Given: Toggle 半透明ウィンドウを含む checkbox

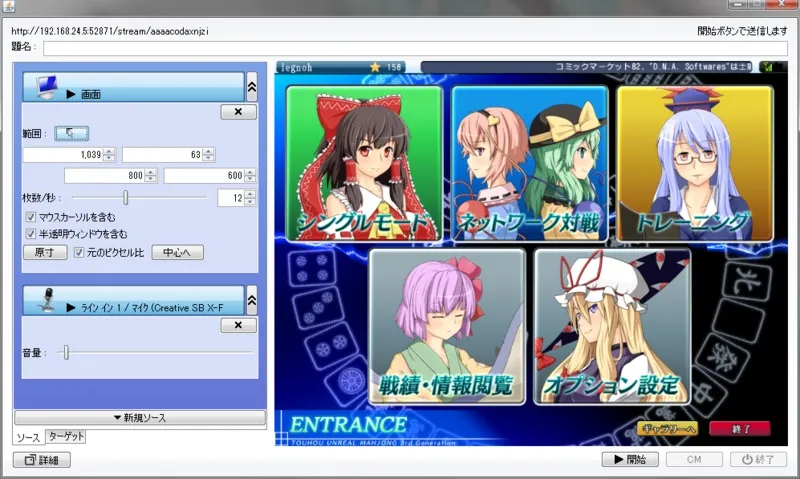Looking at the screenshot, I should pyautogui.click(x=31, y=234).
